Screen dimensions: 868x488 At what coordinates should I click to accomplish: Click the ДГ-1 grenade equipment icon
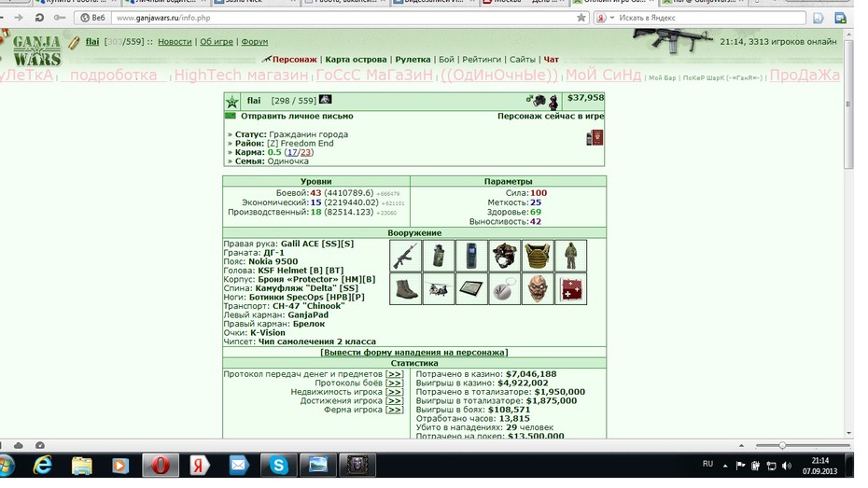(439, 256)
